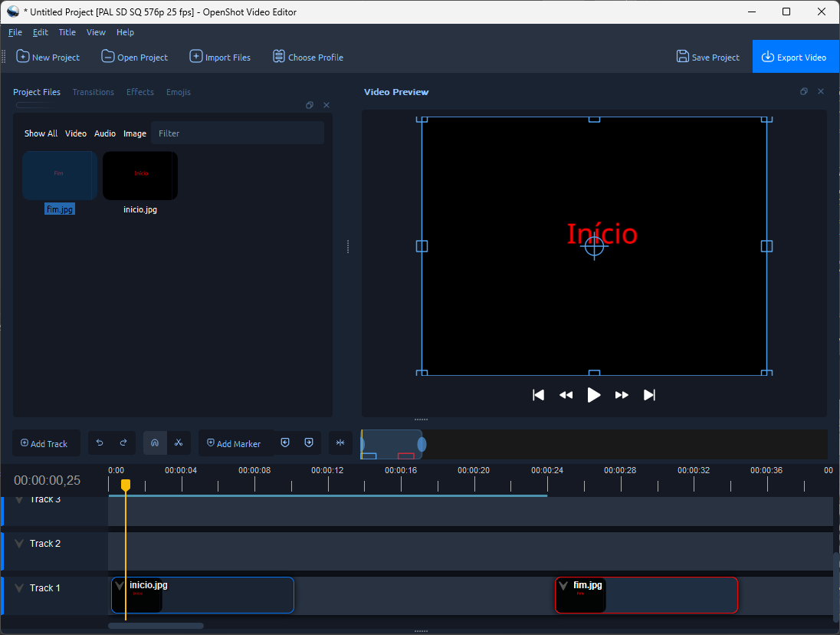This screenshot has height=635, width=840.
Task: Click the Export Video button
Action: click(795, 58)
